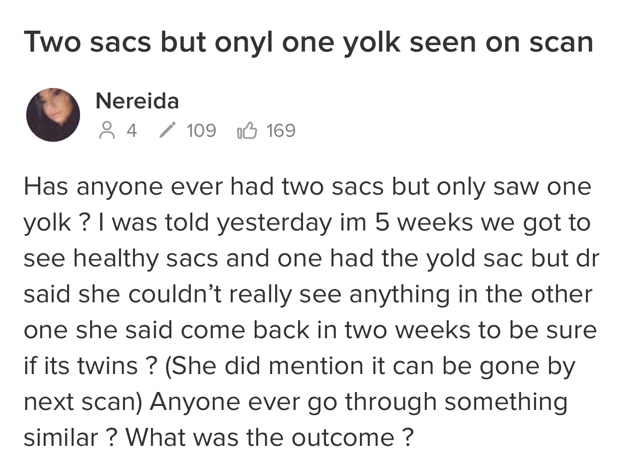The width and height of the screenshot is (640, 474).
Task: Click the post count 109
Action: 201,131
